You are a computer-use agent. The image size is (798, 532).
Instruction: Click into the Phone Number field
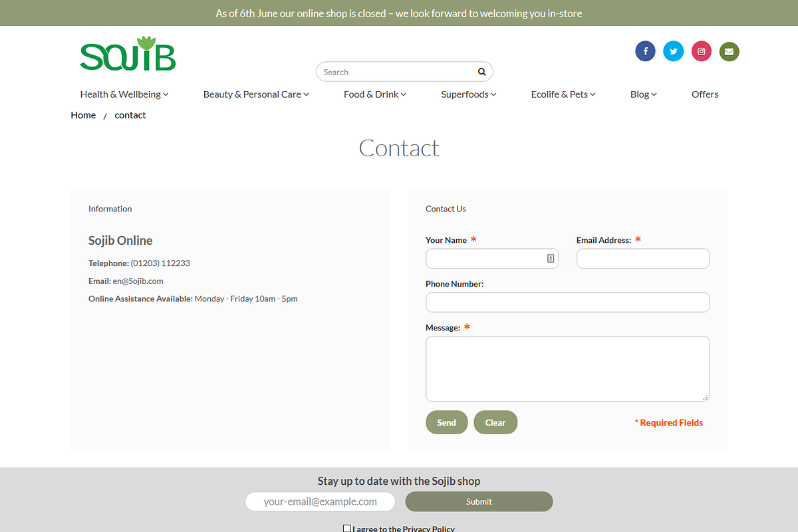point(568,302)
